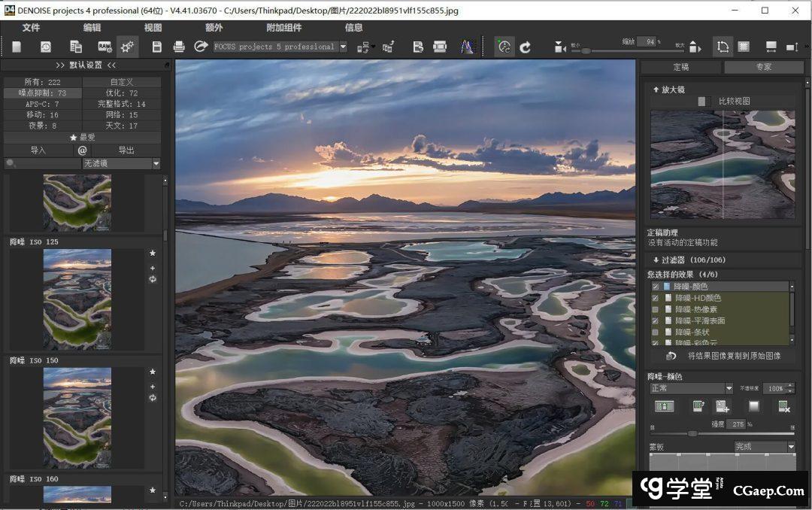812x510 pixels.
Task: Open the 编辑 menu
Action: [x=92, y=28]
